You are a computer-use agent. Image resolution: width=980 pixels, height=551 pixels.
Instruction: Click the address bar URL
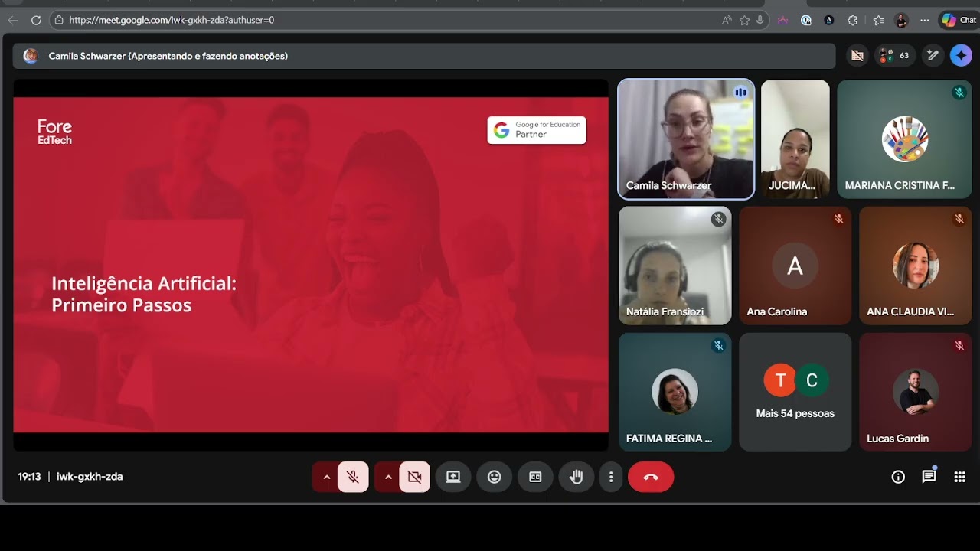(171, 20)
